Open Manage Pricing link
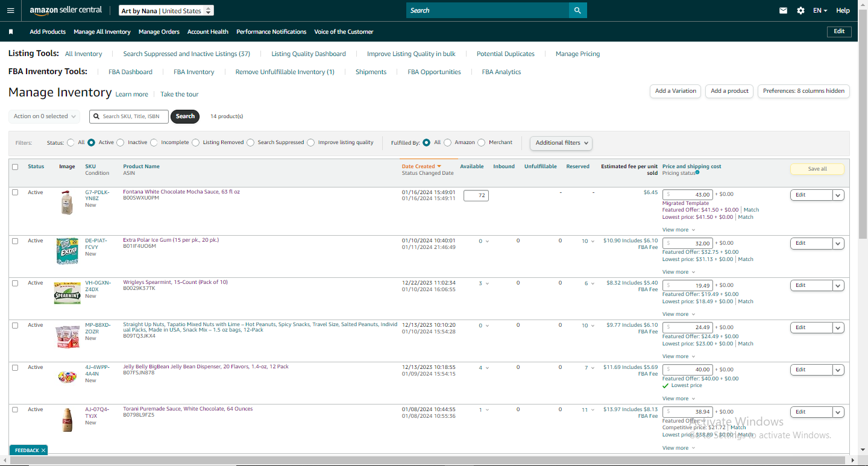 577,54
